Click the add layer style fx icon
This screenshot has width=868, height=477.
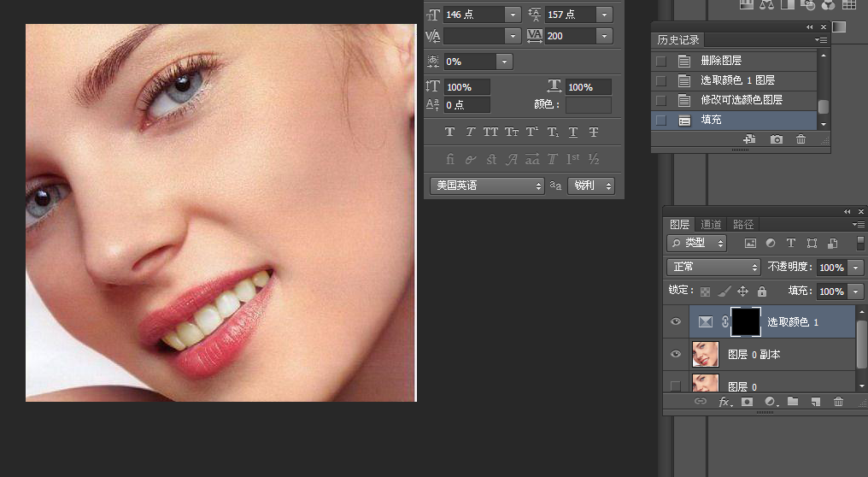(x=724, y=402)
